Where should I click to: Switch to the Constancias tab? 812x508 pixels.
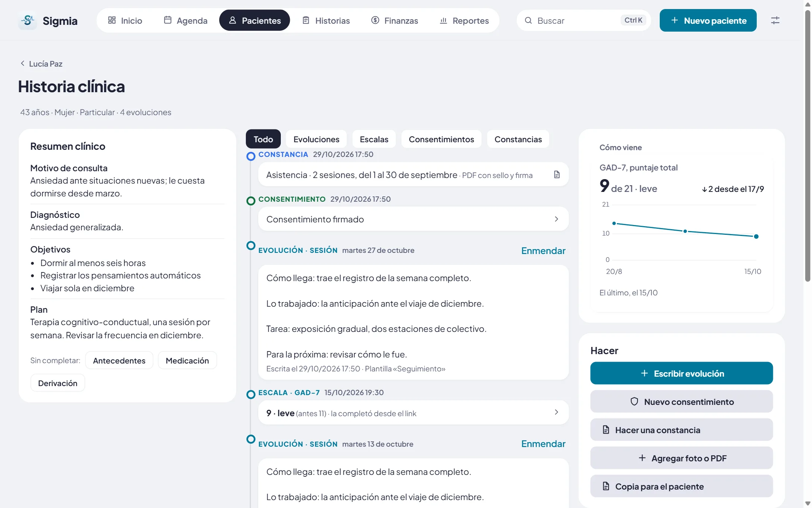[x=518, y=139]
